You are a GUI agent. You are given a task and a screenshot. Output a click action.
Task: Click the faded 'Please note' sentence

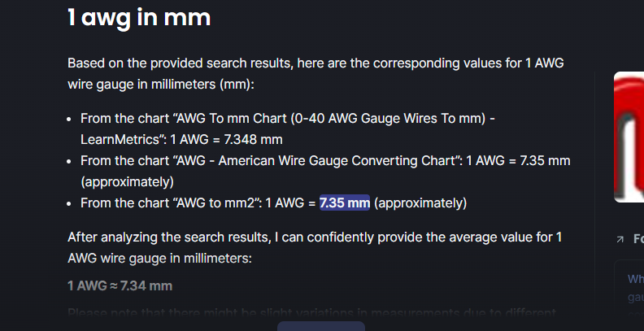pyautogui.click(x=311, y=314)
